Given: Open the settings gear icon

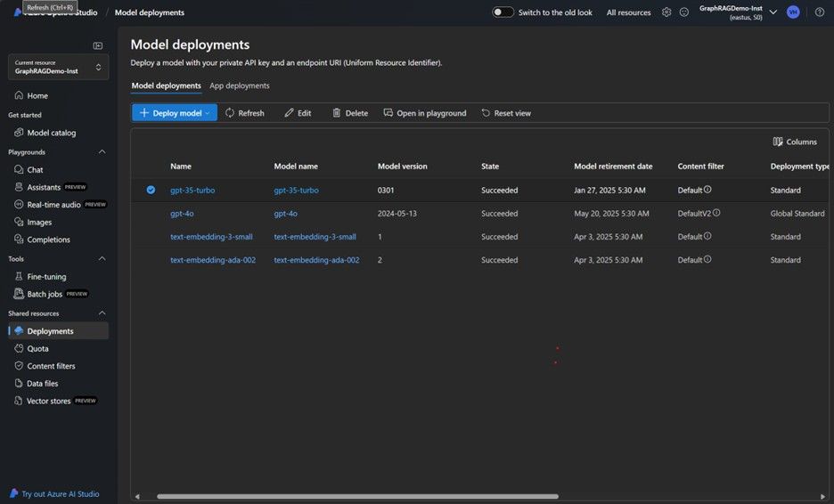Looking at the screenshot, I should [666, 12].
